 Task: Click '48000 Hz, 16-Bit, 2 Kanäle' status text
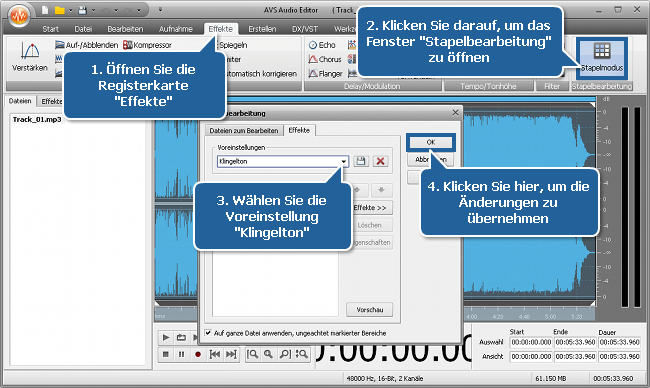click(385, 378)
